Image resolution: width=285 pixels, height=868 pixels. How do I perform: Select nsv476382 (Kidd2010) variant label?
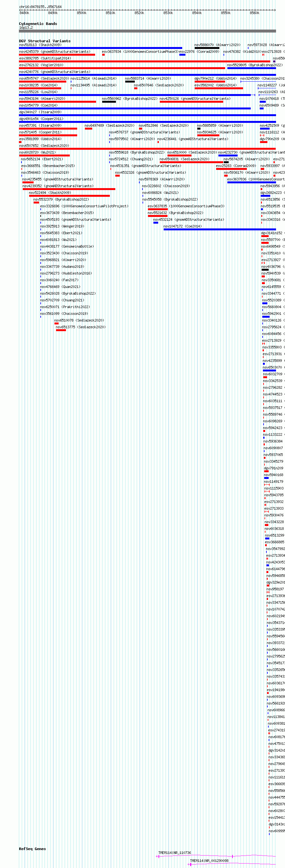(242, 52)
